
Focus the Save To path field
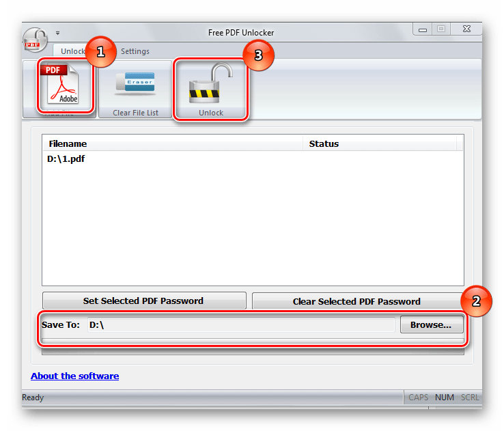pos(241,324)
